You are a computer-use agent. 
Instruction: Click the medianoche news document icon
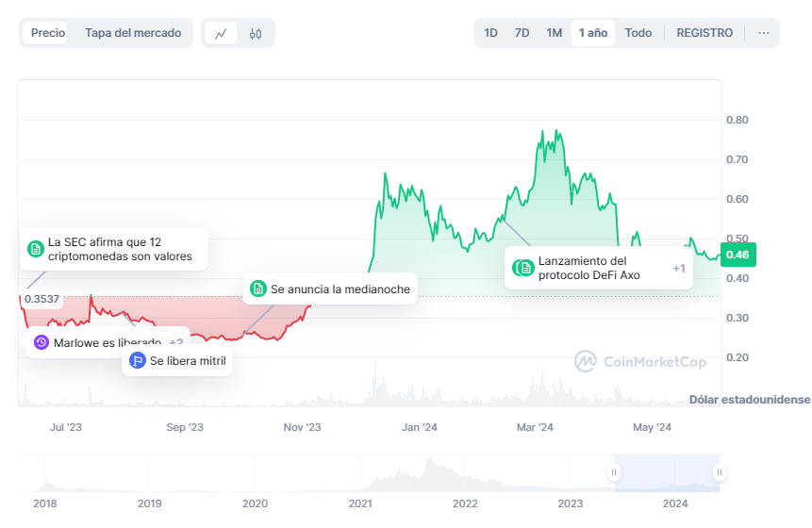257,289
